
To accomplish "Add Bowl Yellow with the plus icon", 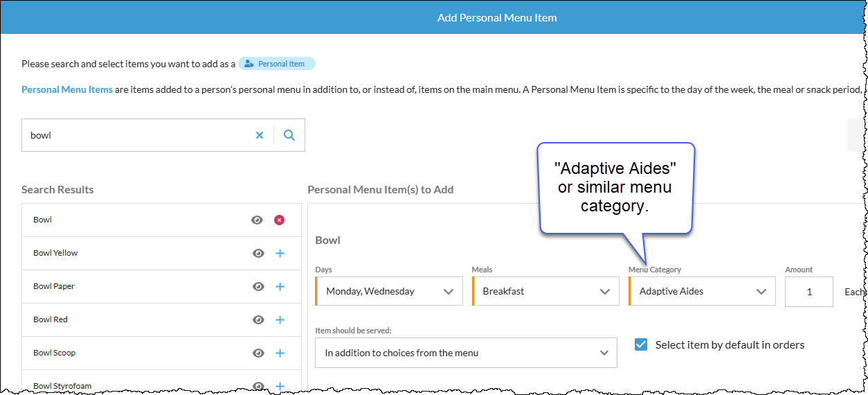I will (x=280, y=253).
